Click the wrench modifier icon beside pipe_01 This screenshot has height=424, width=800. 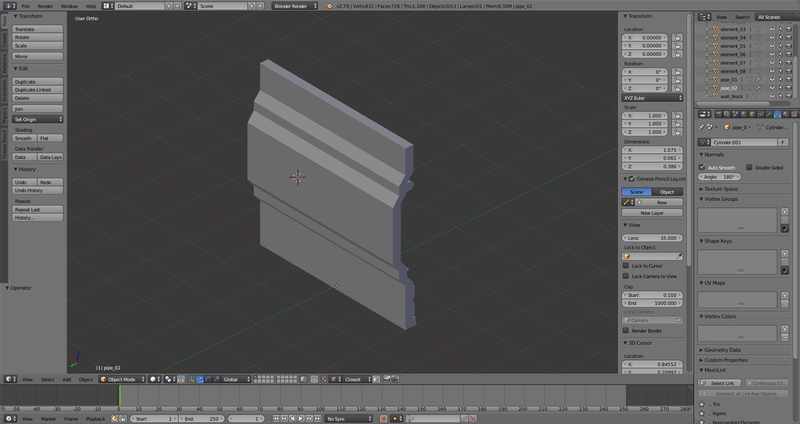point(759,80)
